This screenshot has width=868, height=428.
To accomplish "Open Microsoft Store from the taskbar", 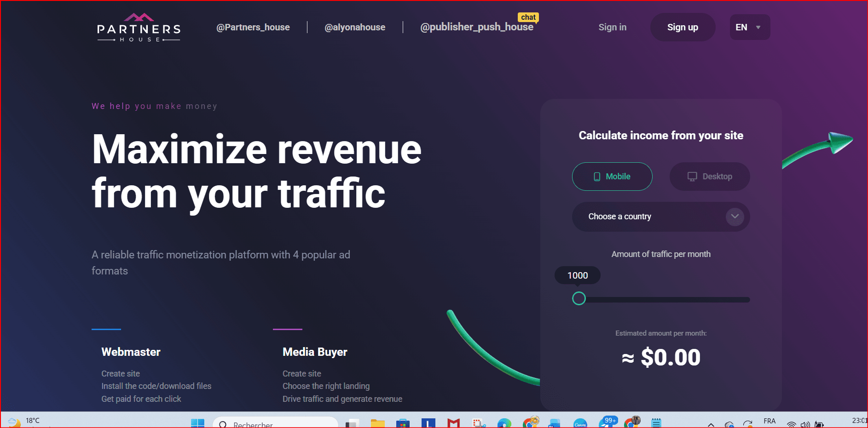I will (403, 423).
